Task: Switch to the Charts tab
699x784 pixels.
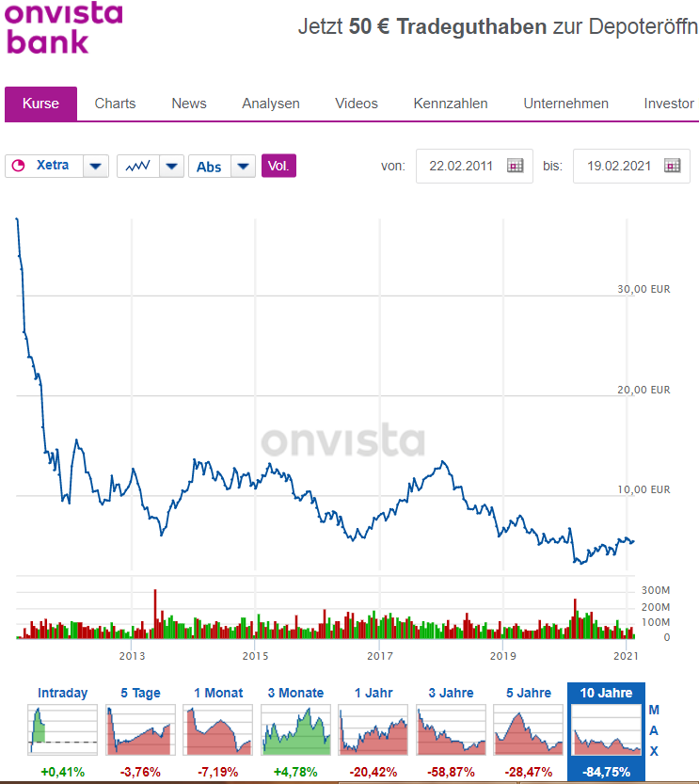Action: click(115, 104)
